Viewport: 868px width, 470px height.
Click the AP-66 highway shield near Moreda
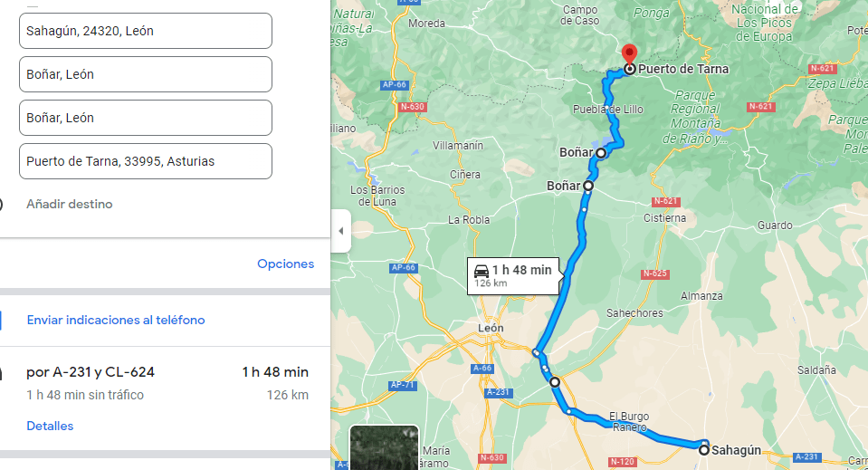click(394, 85)
